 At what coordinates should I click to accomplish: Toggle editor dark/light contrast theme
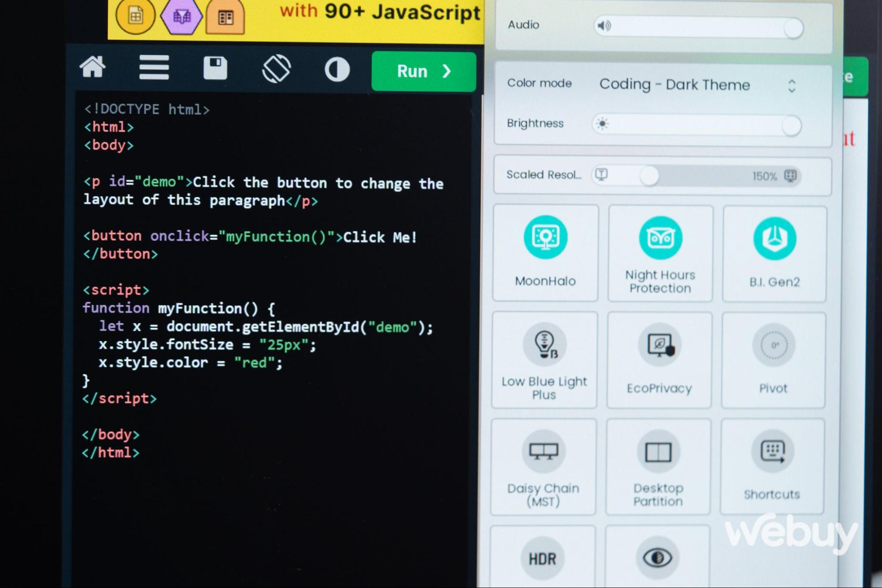338,70
